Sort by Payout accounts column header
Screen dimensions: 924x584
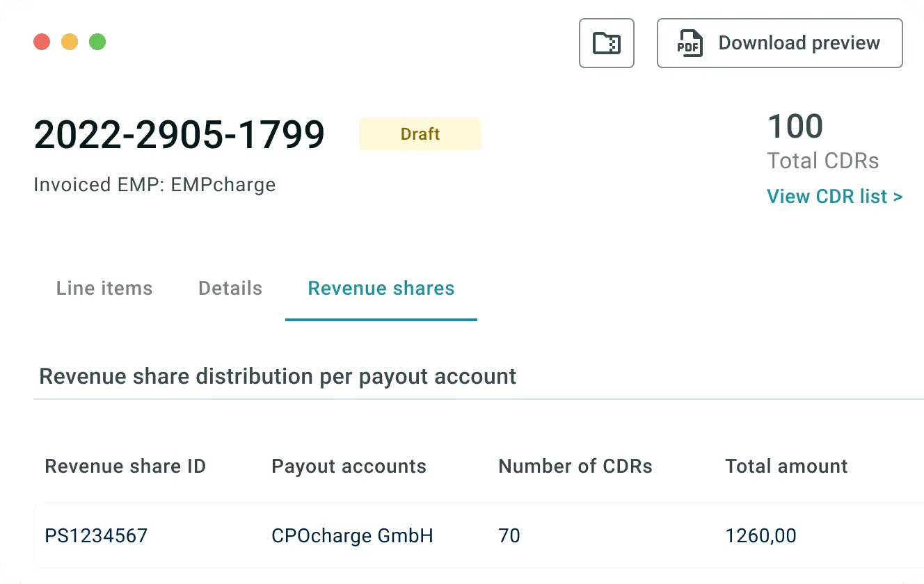click(x=349, y=466)
